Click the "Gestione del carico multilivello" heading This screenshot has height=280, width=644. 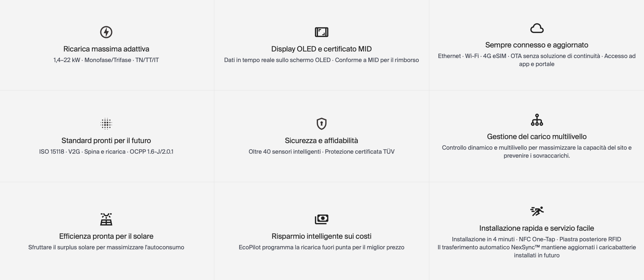[x=537, y=137]
